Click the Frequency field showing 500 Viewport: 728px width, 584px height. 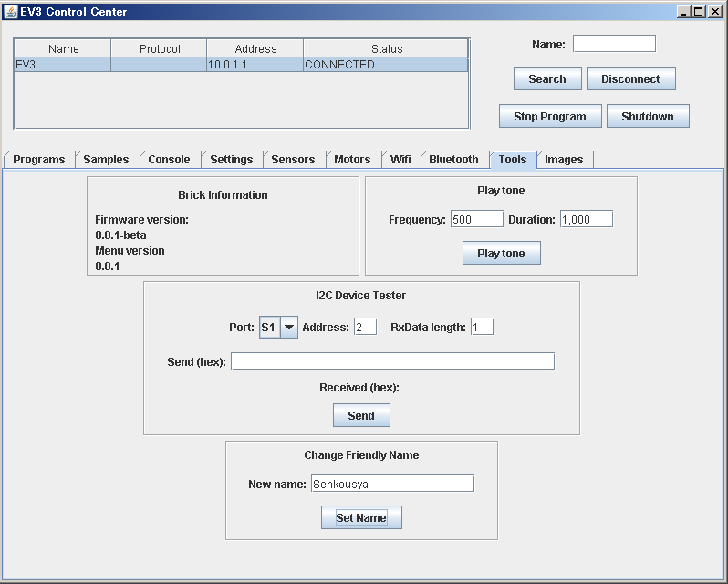coord(477,219)
